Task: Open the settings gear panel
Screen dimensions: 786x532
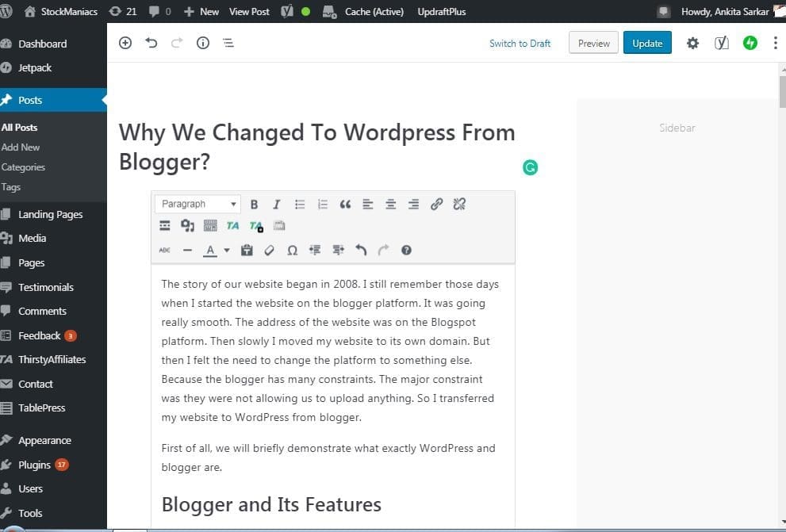Action: [x=692, y=44]
